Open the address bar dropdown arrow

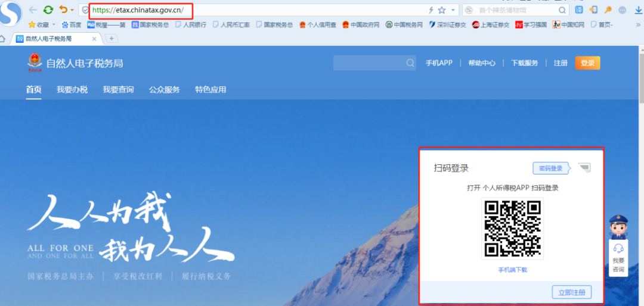(x=453, y=10)
